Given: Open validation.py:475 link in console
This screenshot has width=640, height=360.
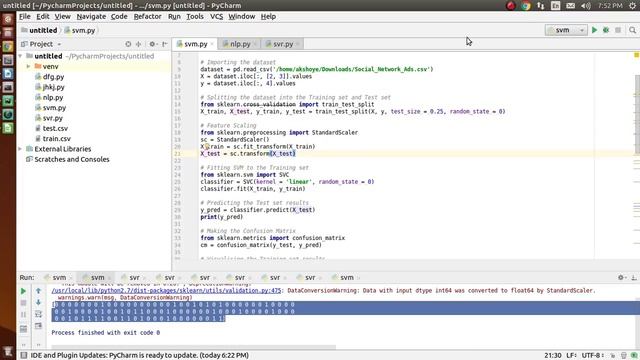Looking at the screenshot, I should click(166, 291).
